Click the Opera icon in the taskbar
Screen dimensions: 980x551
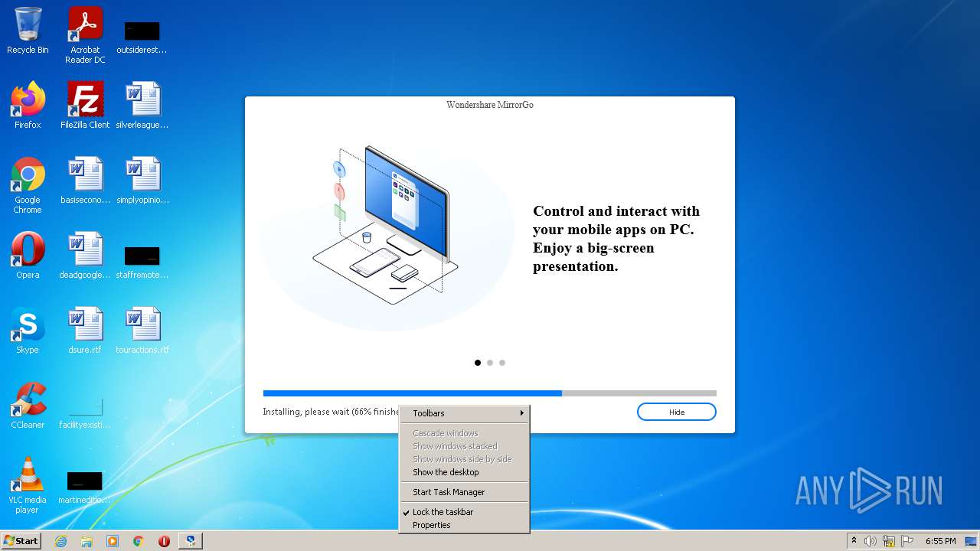[164, 541]
